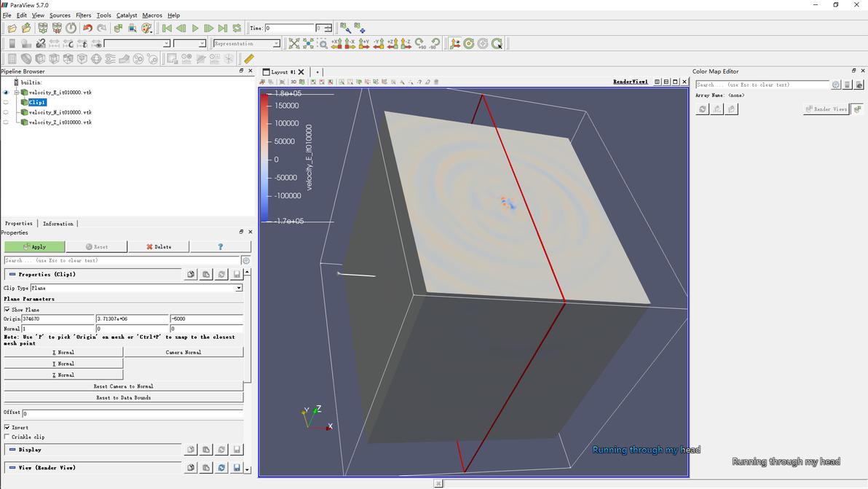Open the Filters menu
Viewport: 868px width, 489px height.
pyautogui.click(x=84, y=15)
